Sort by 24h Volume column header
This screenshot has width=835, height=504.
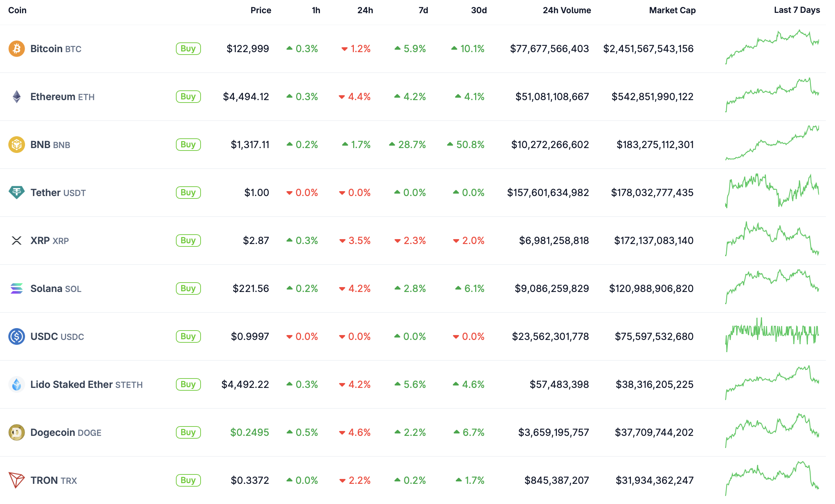coord(567,10)
